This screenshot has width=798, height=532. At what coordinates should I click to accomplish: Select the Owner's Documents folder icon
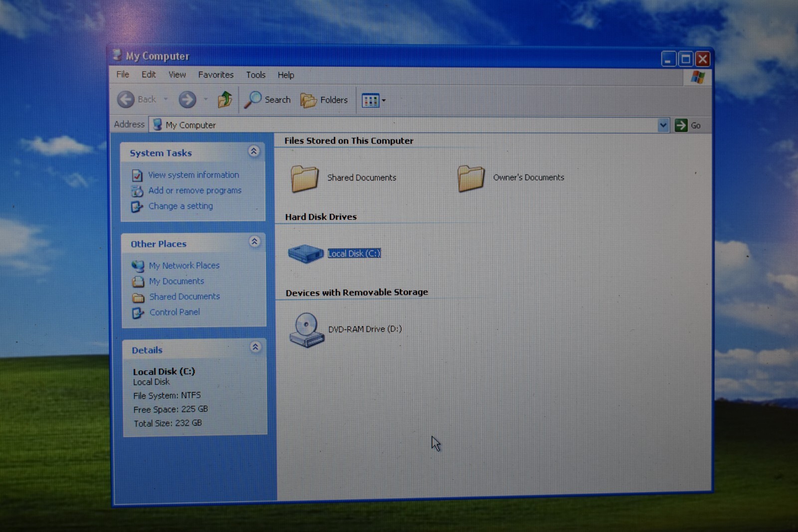pos(471,178)
